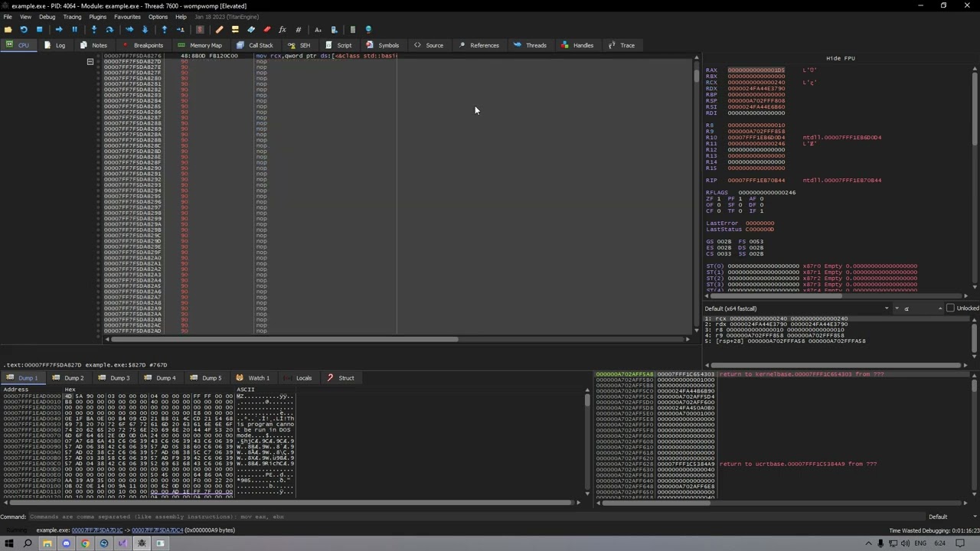Switch to the Notes tab
This screenshot has width=980, height=551.
pyautogui.click(x=93, y=45)
